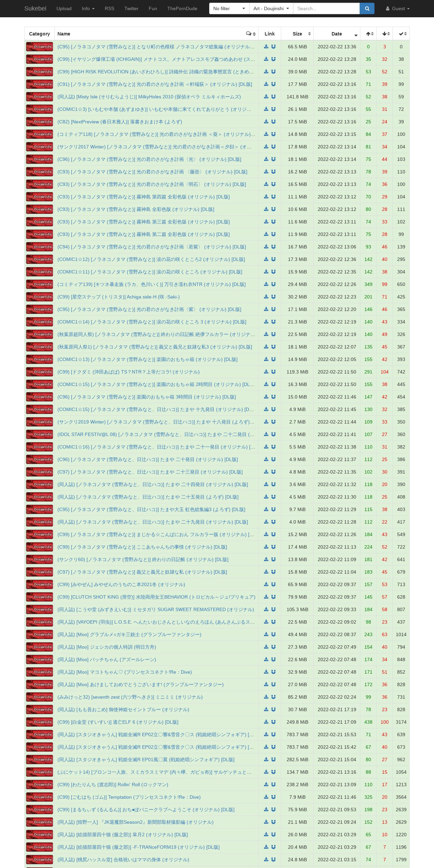Open the MilkyHoles 2010 entry
This screenshot has width=434, height=868.
(149, 97)
